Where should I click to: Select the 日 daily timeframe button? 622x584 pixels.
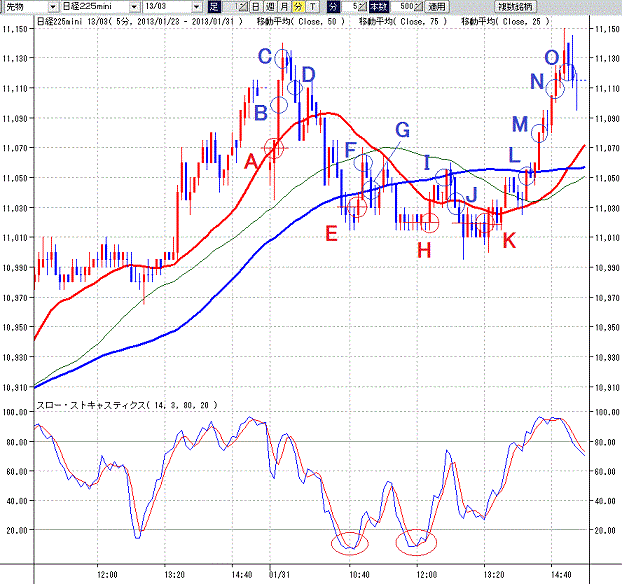click(256, 6)
